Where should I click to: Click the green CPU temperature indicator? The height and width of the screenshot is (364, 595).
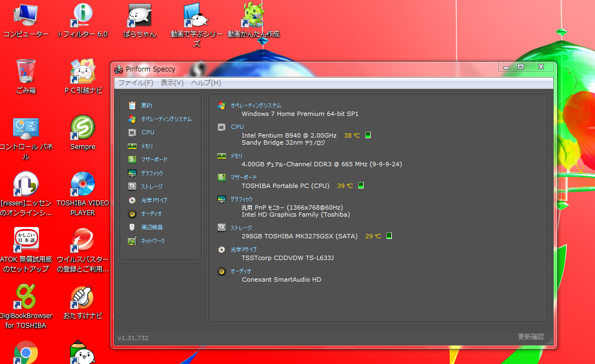[368, 135]
